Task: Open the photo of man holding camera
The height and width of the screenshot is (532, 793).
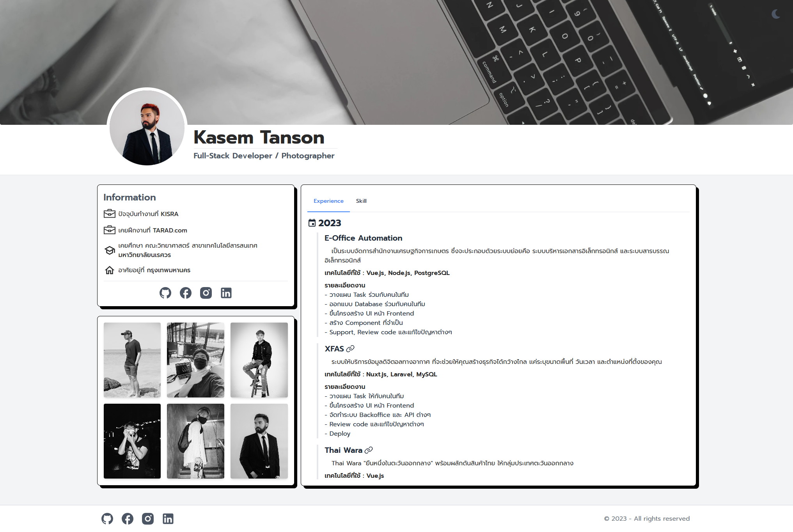Action: coord(132,441)
